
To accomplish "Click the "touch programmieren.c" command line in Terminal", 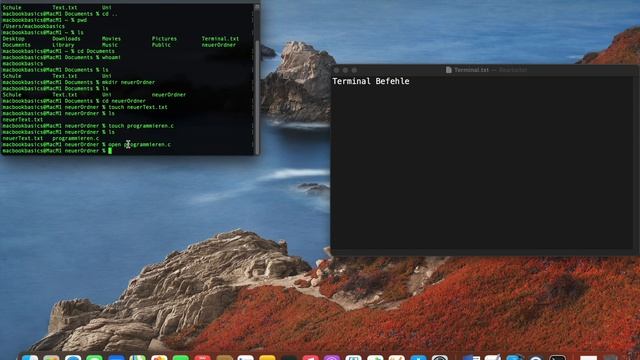I will (88, 126).
